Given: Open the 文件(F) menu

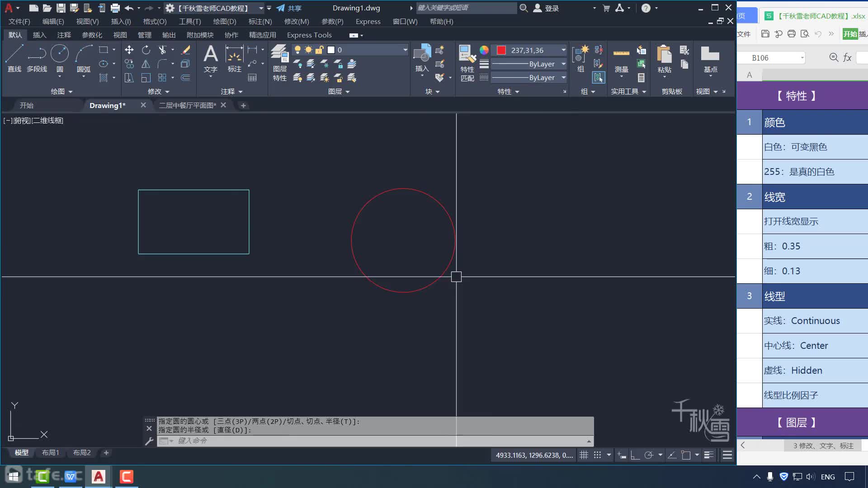Looking at the screenshot, I should click(19, 21).
